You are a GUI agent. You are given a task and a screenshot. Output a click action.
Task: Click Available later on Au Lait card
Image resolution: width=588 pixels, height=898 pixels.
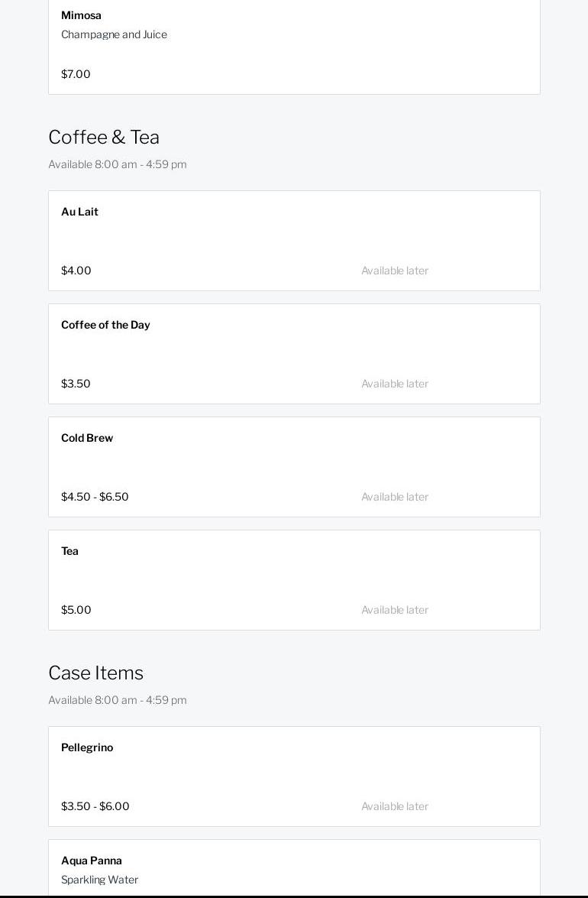pyautogui.click(x=395, y=271)
